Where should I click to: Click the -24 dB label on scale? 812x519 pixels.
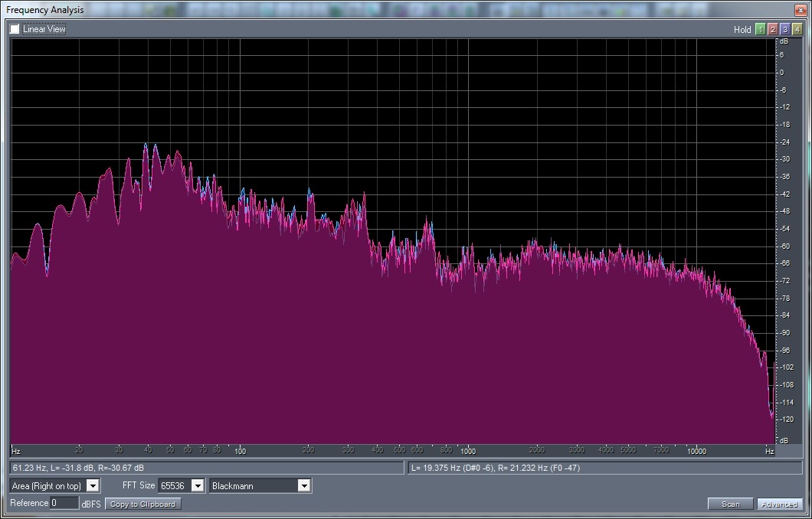click(x=784, y=142)
